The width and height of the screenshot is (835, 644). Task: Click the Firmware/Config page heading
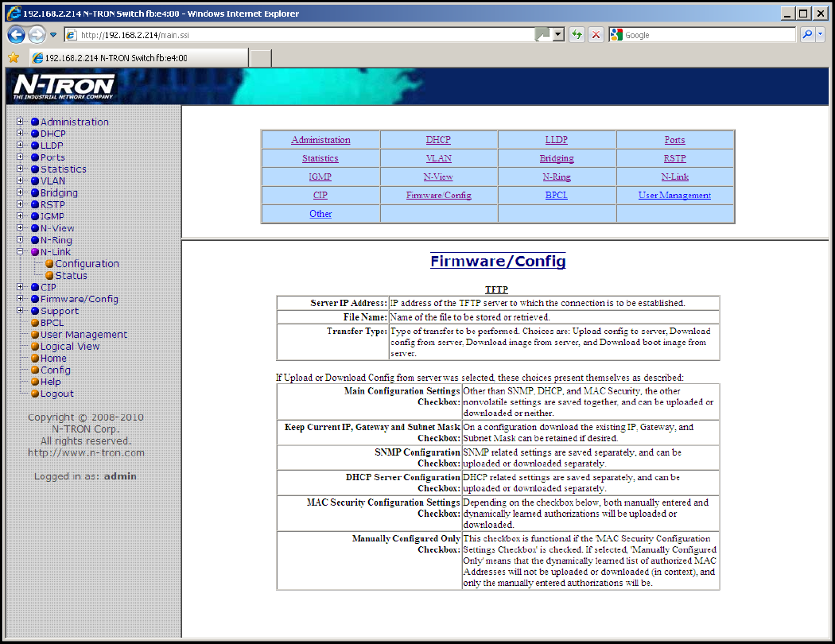click(498, 261)
